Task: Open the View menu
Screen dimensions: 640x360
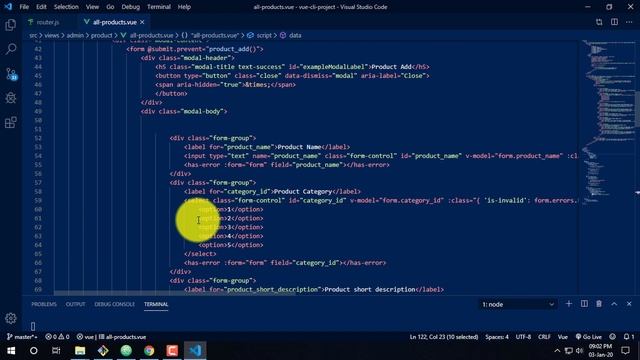Action: click(92, 7)
